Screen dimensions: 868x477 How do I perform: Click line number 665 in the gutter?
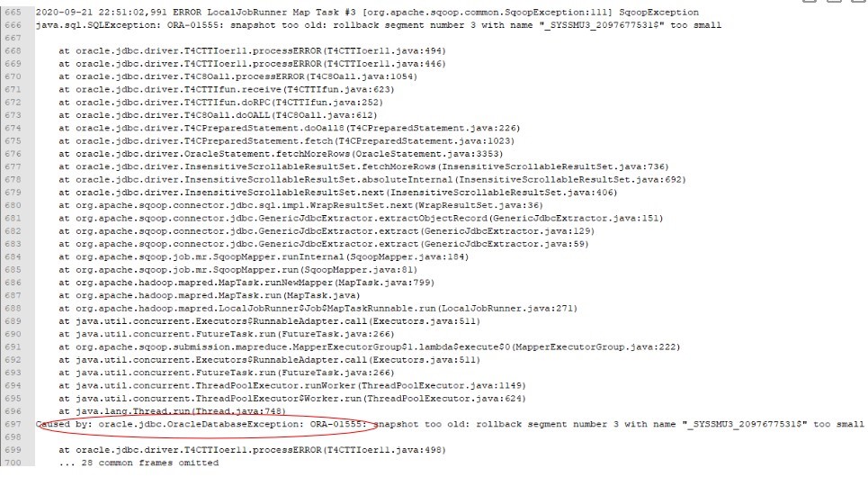click(x=13, y=13)
